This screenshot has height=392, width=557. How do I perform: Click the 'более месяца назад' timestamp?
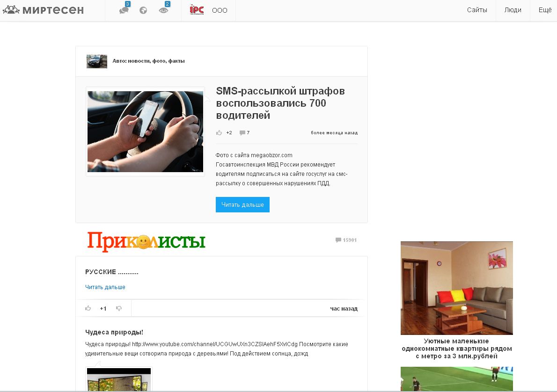(x=334, y=133)
